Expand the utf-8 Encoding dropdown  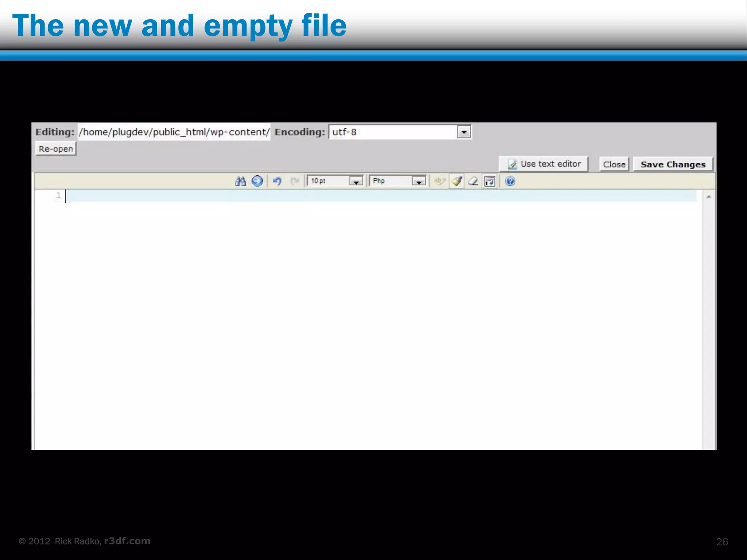pyautogui.click(x=400, y=132)
